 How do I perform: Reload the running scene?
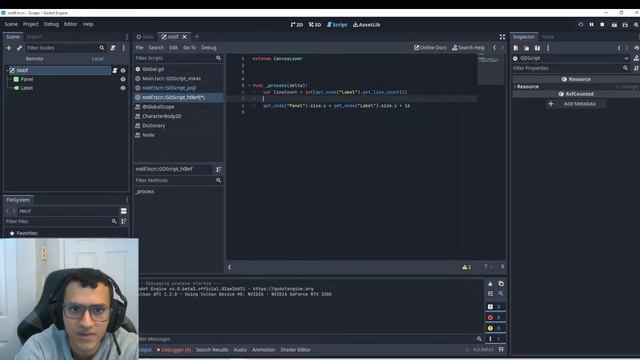580,24
